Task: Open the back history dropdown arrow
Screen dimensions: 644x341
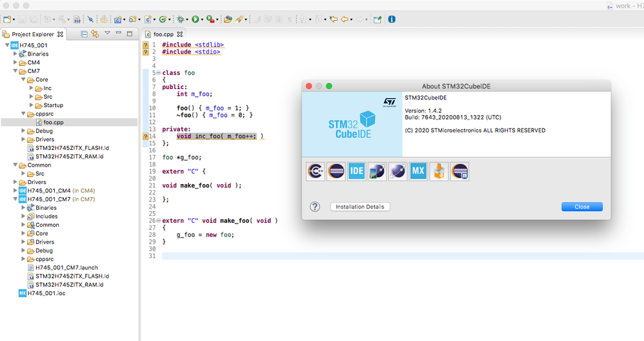Action: tap(351, 20)
